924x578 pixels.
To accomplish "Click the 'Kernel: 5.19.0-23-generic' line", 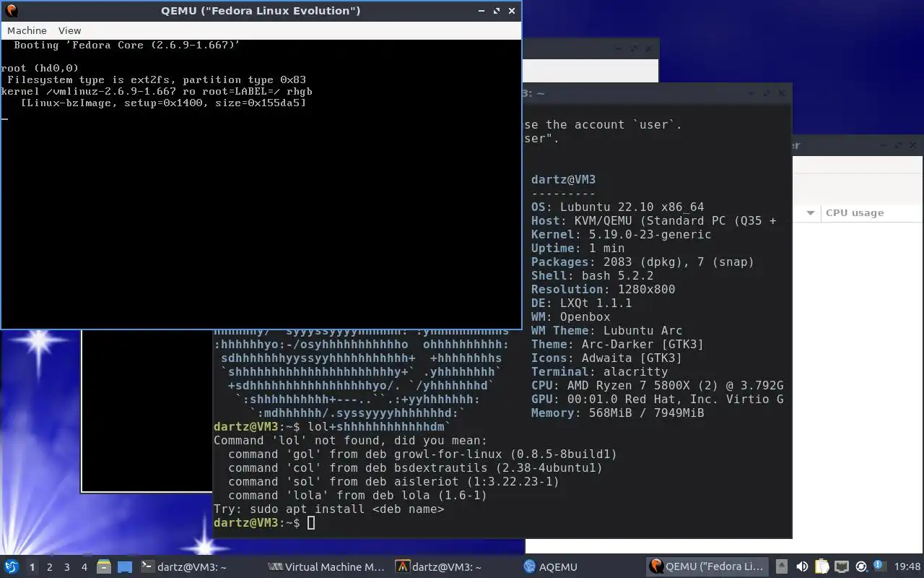I will click(622, 234).
